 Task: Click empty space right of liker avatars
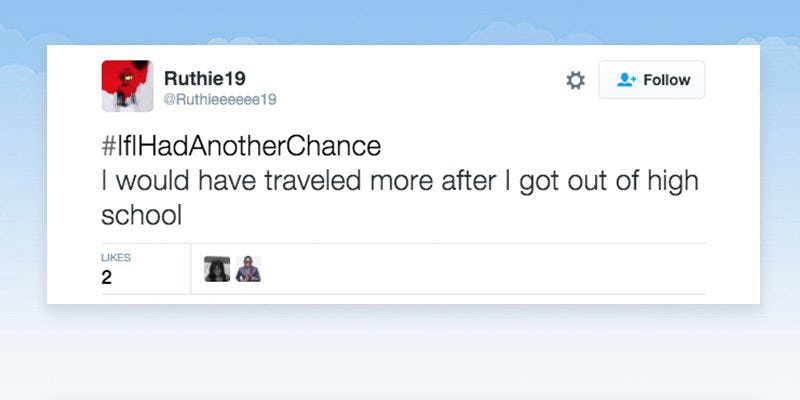480,269
